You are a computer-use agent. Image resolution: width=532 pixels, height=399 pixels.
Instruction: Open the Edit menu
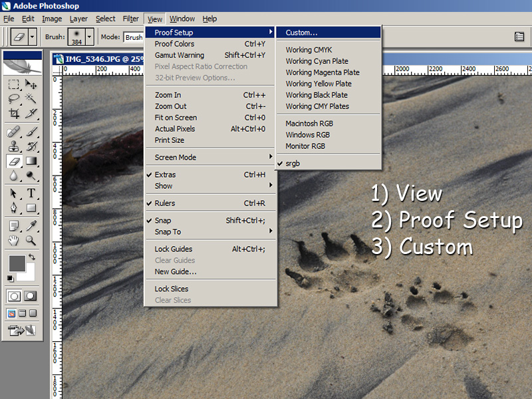coord(28,19)
